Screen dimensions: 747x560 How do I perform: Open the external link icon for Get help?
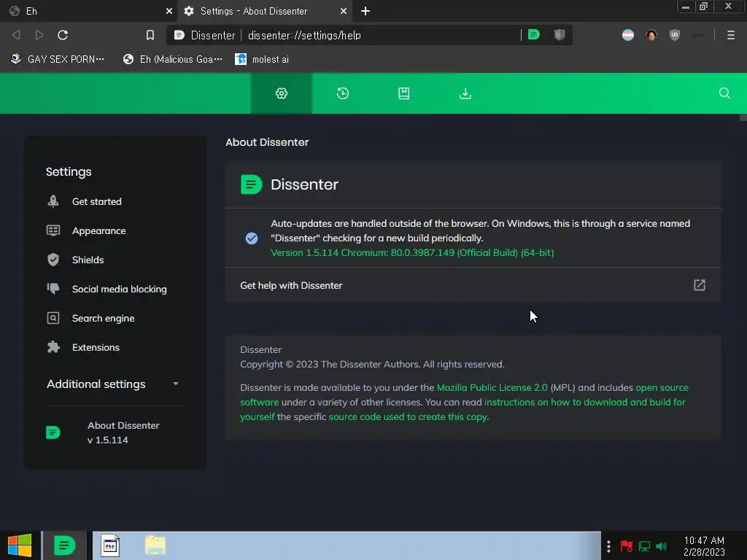pos(700,285)
